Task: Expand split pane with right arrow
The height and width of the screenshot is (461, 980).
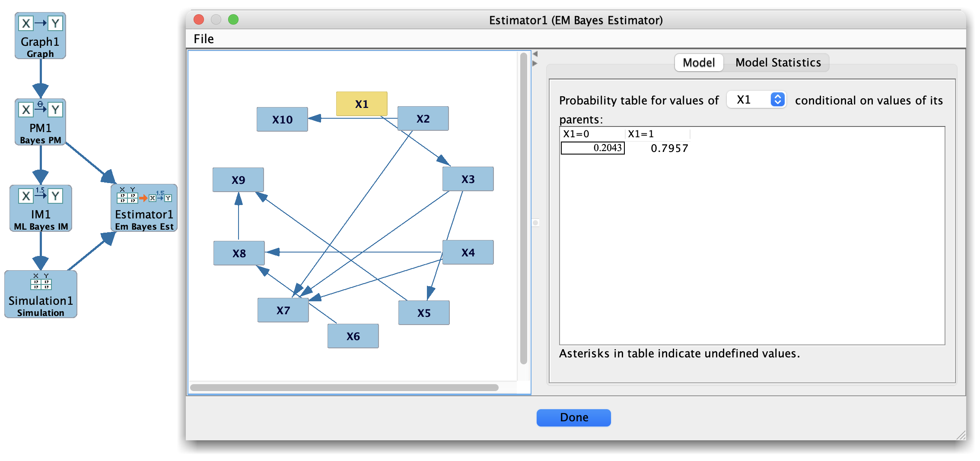Action: [535, 63]
